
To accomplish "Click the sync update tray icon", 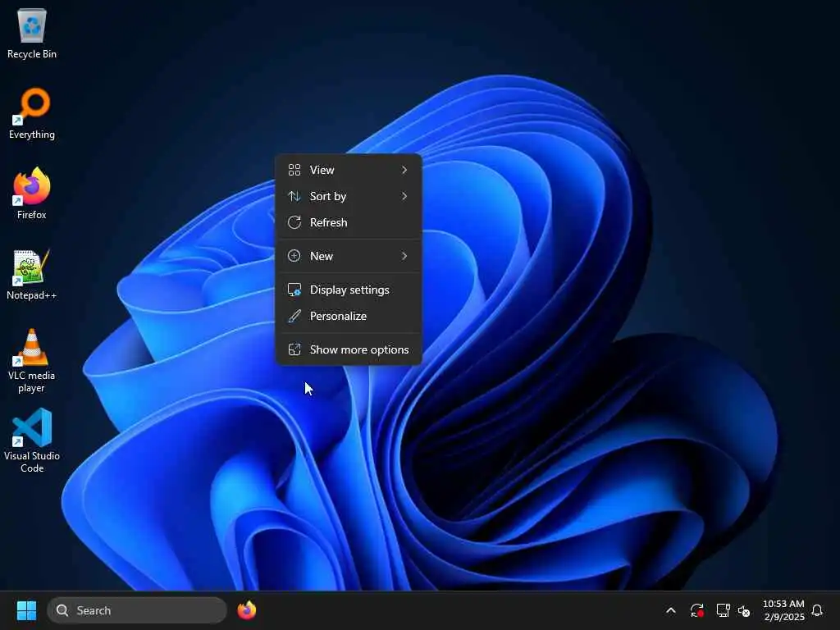I will [697, 610].
